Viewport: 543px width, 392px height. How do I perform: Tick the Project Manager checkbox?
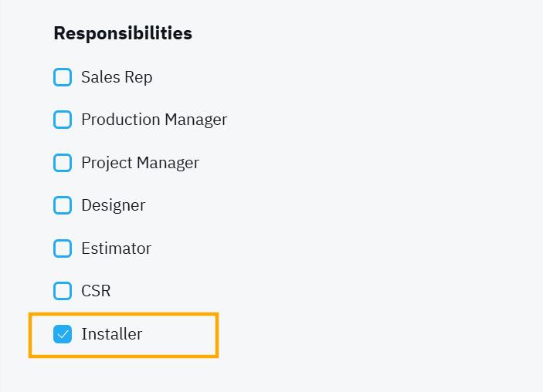(63, 163)
